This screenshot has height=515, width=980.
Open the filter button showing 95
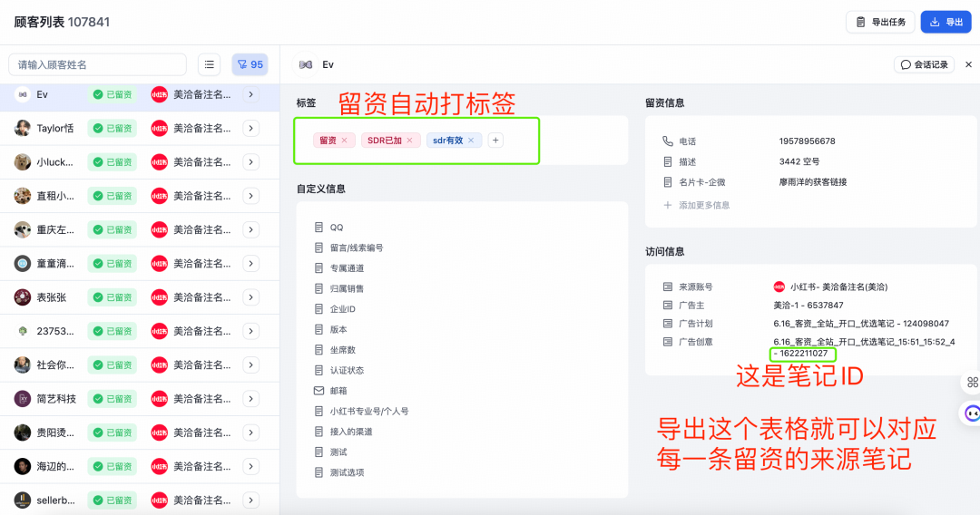coord(250,64)
